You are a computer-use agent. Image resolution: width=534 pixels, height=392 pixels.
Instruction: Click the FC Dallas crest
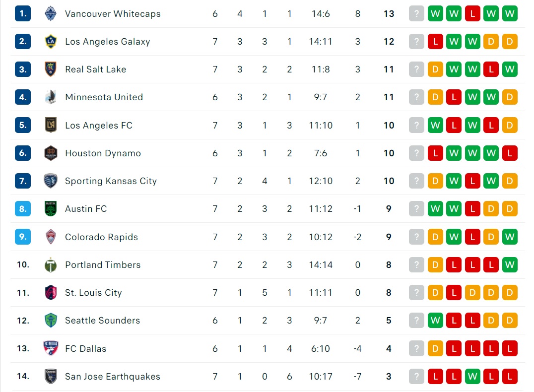51,348
